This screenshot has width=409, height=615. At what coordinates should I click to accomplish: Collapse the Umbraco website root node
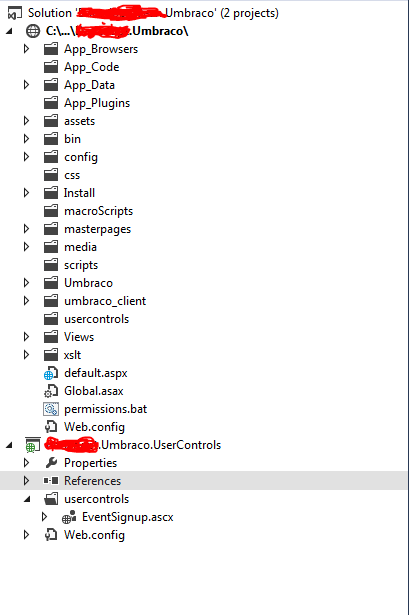9,31
